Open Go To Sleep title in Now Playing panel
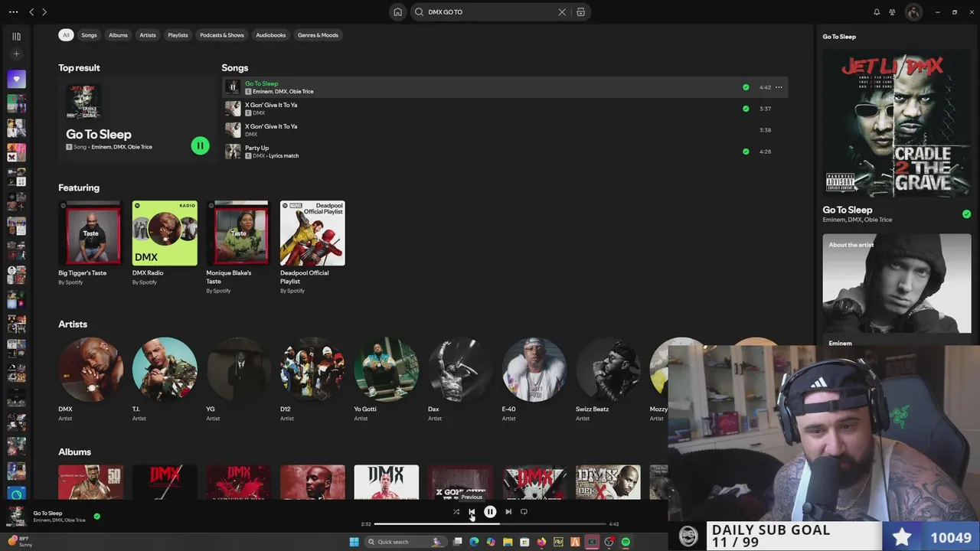Viewport: 980px width, 551px height. (x=848, y=210)
